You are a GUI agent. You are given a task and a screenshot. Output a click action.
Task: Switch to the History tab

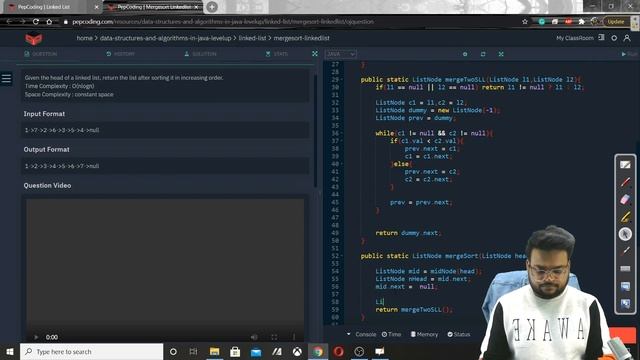click(x=120, y=54)
